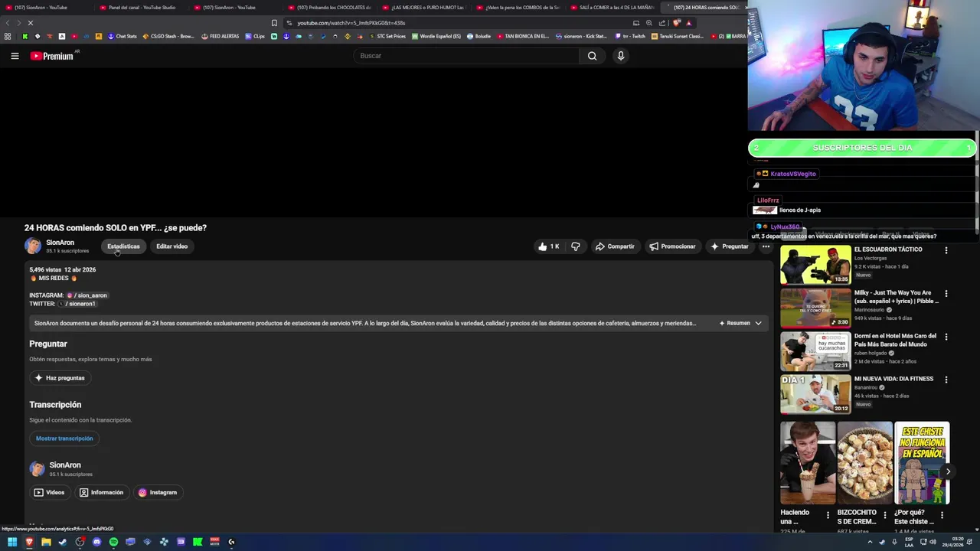Open Estadísticas for this video
The height and width of the screenshot is (551, 980).
pyautogui.click(x=123, y=246)
